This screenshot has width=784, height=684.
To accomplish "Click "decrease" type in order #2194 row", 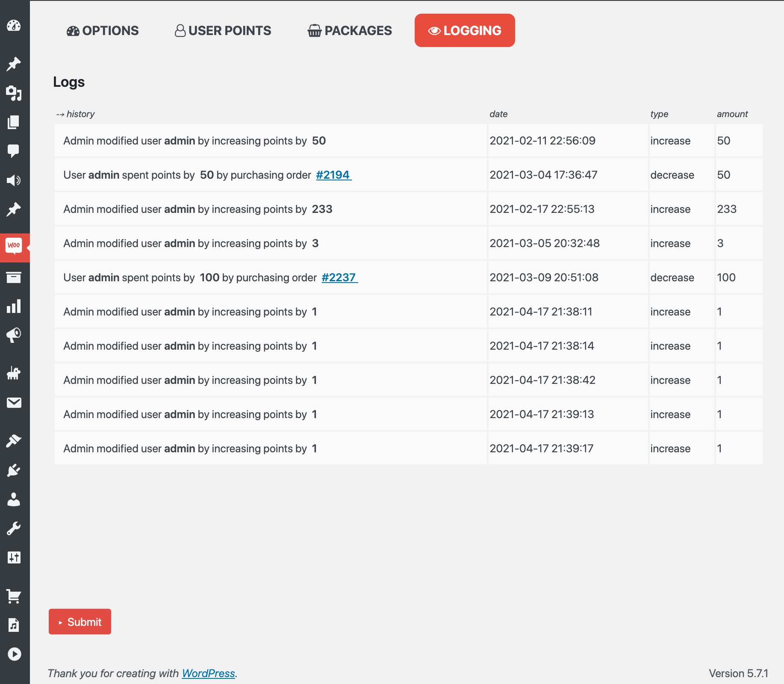I will coord(672,175).
